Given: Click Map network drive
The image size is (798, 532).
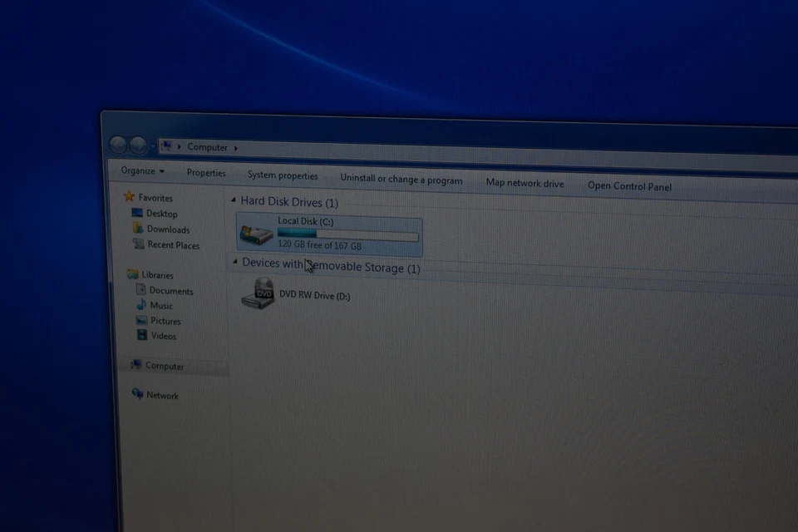Looking at the screenshot, I should 525,183.
